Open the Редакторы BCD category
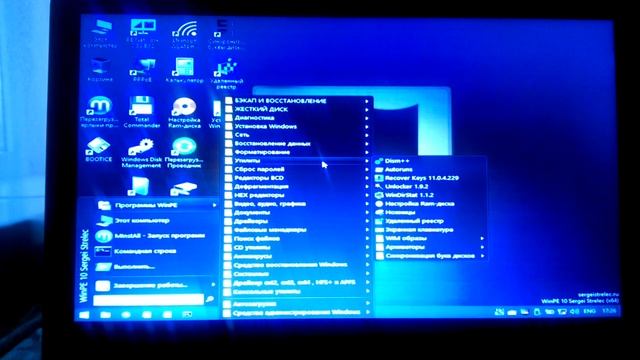The image size is (640, 360). pos(298,178)
